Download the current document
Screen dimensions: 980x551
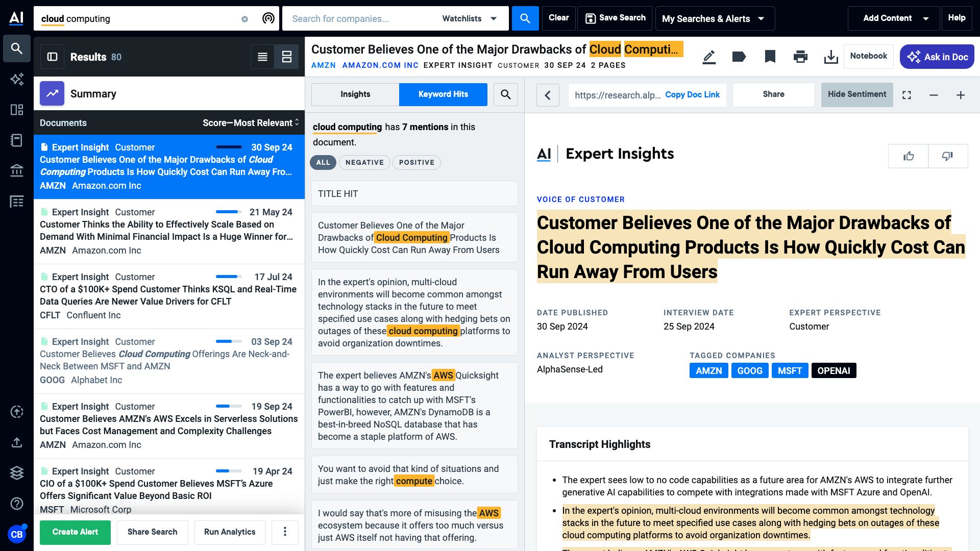pyautogui.click(x=831, y=57)
